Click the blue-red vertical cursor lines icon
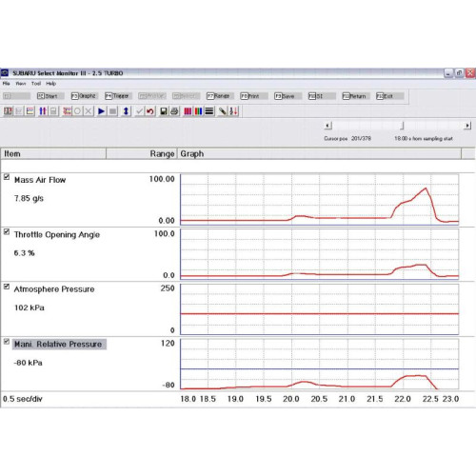Screen dimensions: 476x476 point(43,111)
